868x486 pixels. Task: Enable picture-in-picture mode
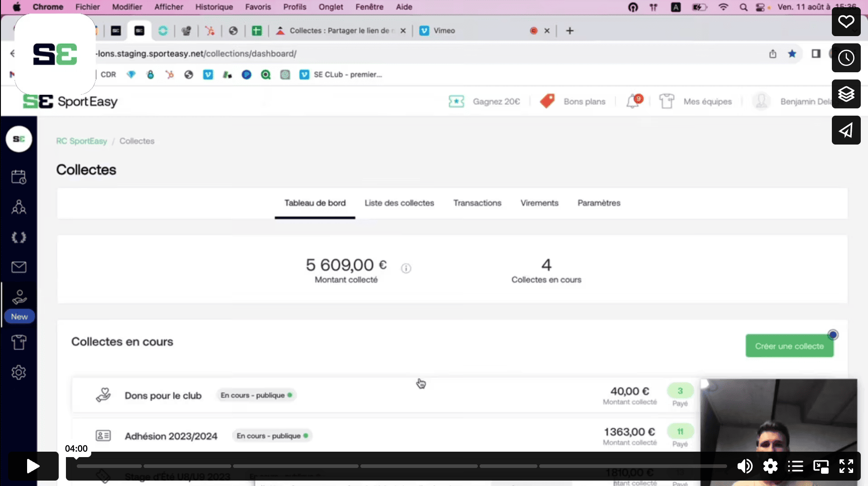(821, 466)
